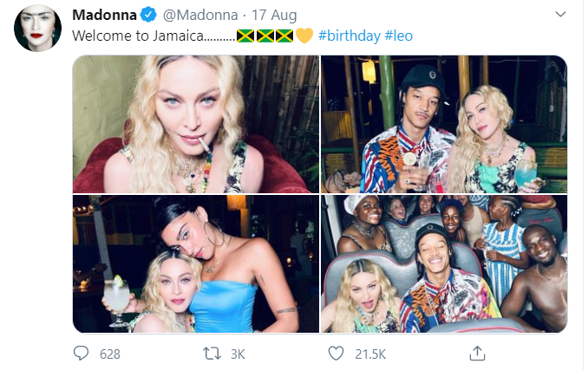Open the share tweet icon
The width and height of the screenshot is (588, 370).
click(477, 354)
